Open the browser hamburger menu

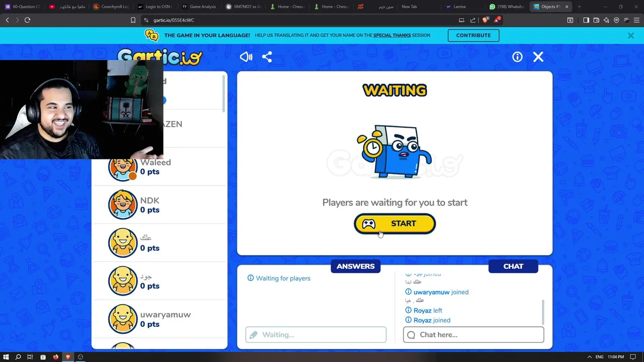(636, 20)
